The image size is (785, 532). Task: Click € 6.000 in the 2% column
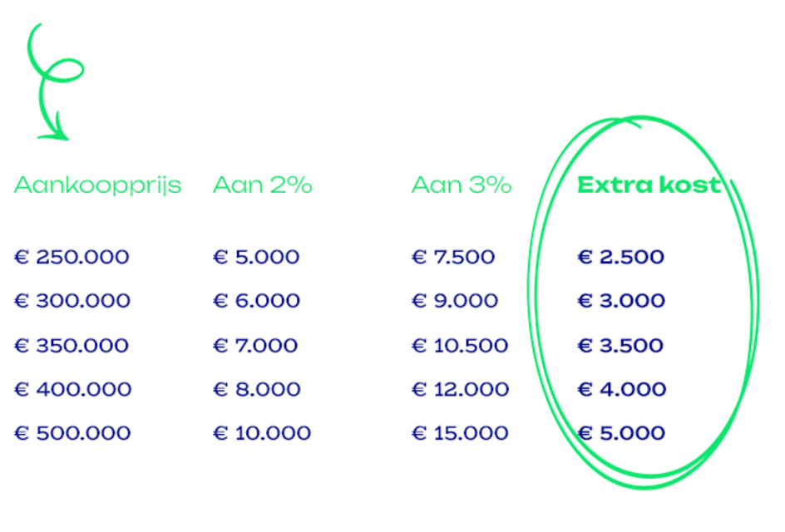click(256, 300)
